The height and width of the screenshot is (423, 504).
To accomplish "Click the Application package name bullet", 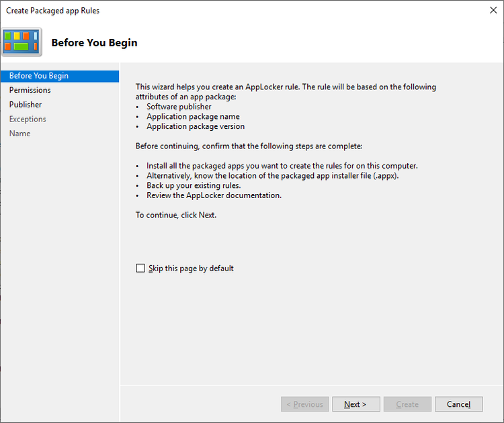I will [x=193, y=116].
